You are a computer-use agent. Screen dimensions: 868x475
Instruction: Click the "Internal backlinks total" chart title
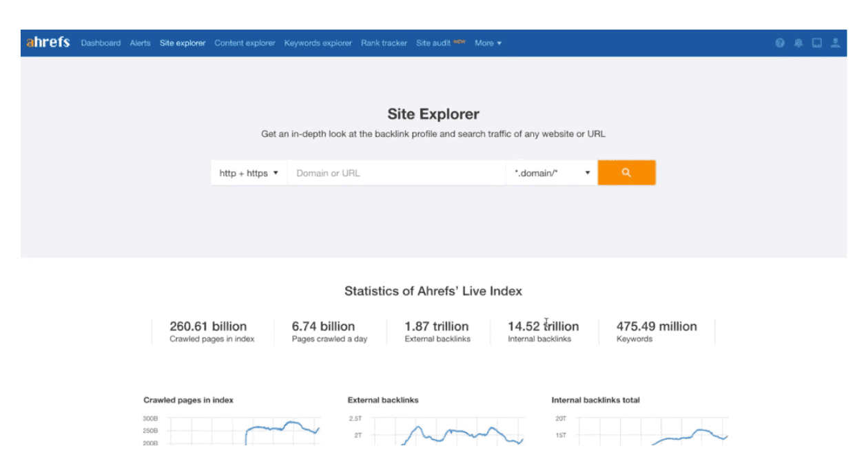pos(596,400)
